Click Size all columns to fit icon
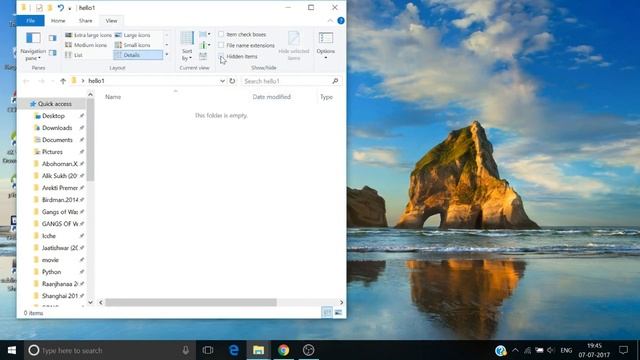The height and width of the screenshot is (360, 640). (x=203, y=56)
